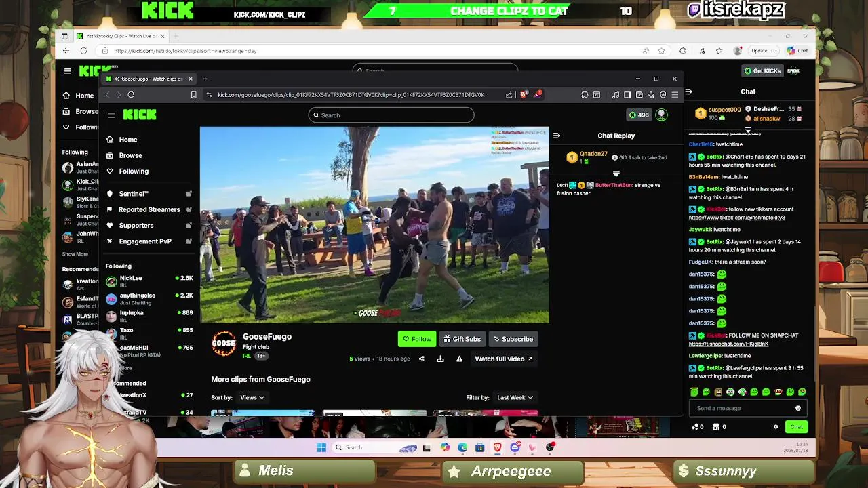Screen dimensions: 868x488
Task: Open Tazo channel in Following list
Action: pyautogui.click(x=149, y=333)
